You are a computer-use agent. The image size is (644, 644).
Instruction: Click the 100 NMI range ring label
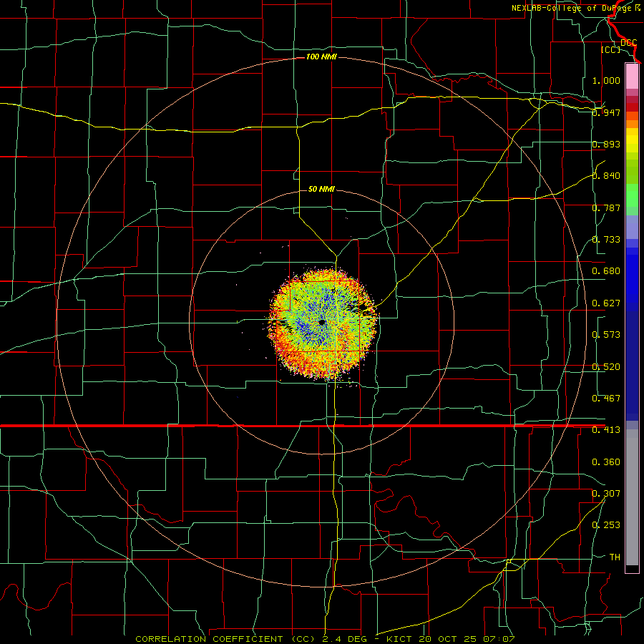321,57
